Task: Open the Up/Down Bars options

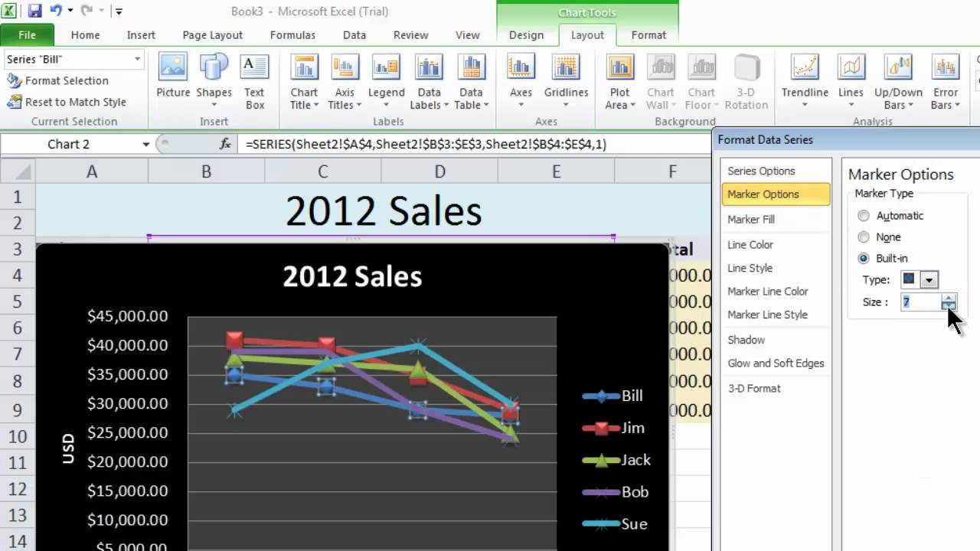Action: (x=898, y=82)
